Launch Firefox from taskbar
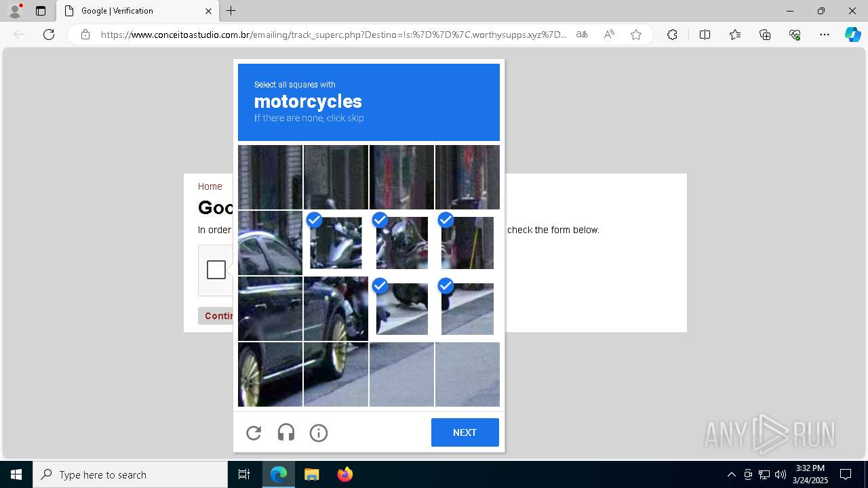 coord(344,474)
